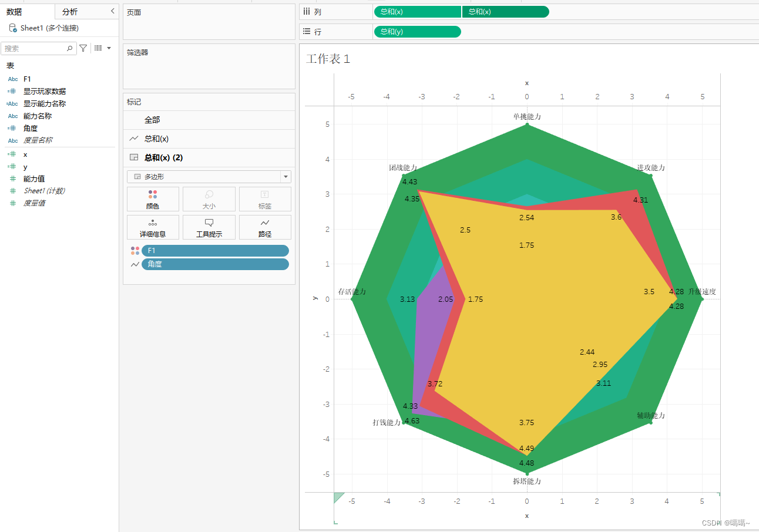Click the 团战能力 chart label

pos(402,167)
